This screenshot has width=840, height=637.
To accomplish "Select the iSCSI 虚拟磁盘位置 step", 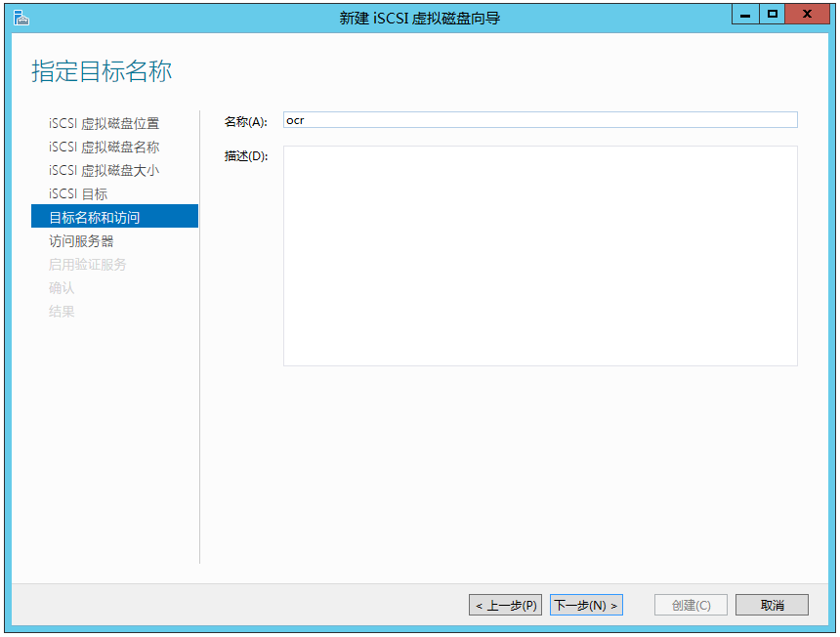I will tap(104, 123).
